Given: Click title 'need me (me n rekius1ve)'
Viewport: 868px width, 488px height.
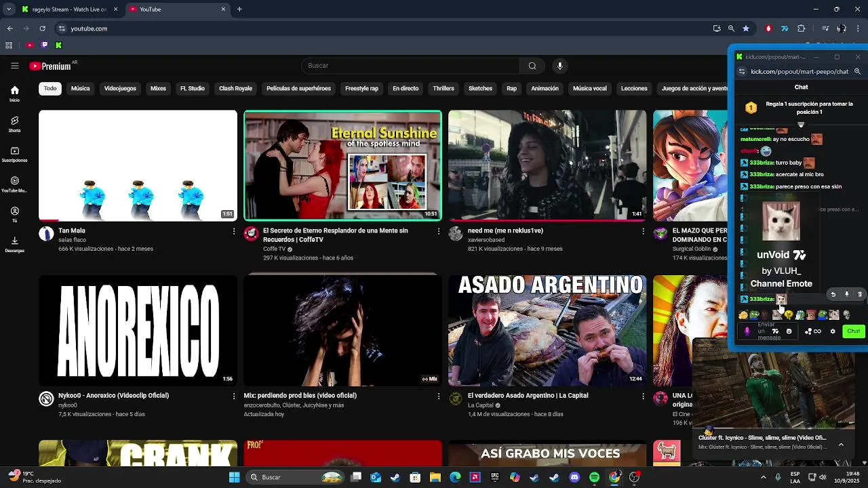Looking at the screenshot, I should click(x=505, y=230).
